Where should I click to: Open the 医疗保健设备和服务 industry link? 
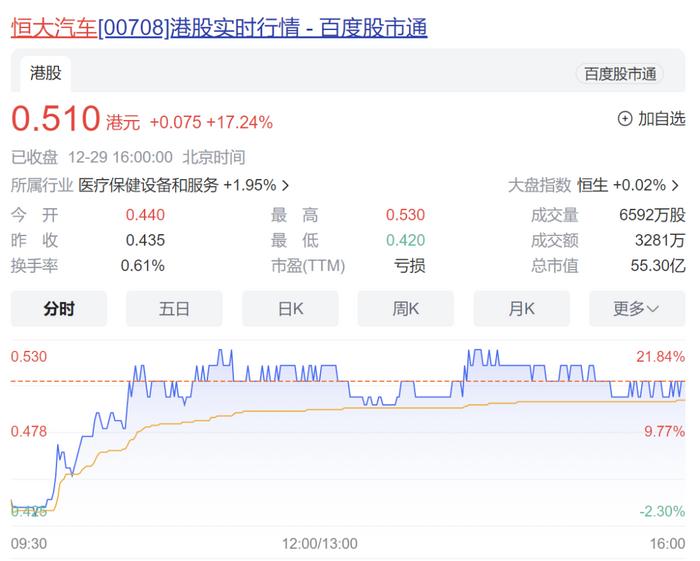click(148, 185)
